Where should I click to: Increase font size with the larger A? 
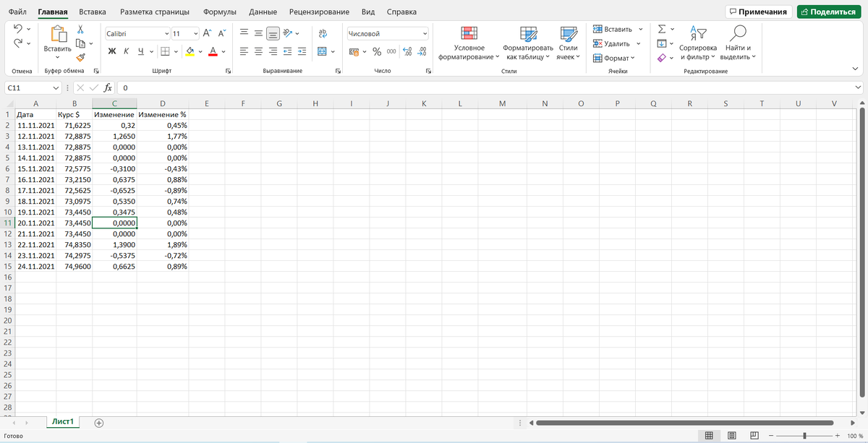click(207, 33)
